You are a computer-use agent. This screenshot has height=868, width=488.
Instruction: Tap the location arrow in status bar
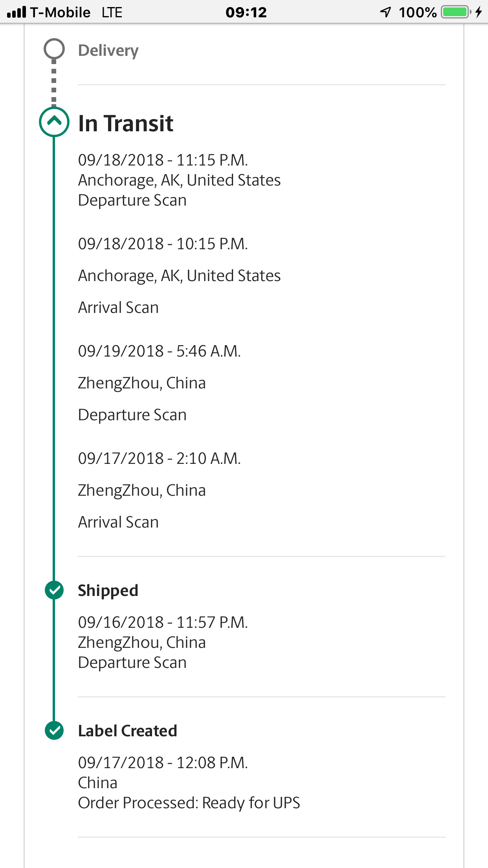pos(386,12)
